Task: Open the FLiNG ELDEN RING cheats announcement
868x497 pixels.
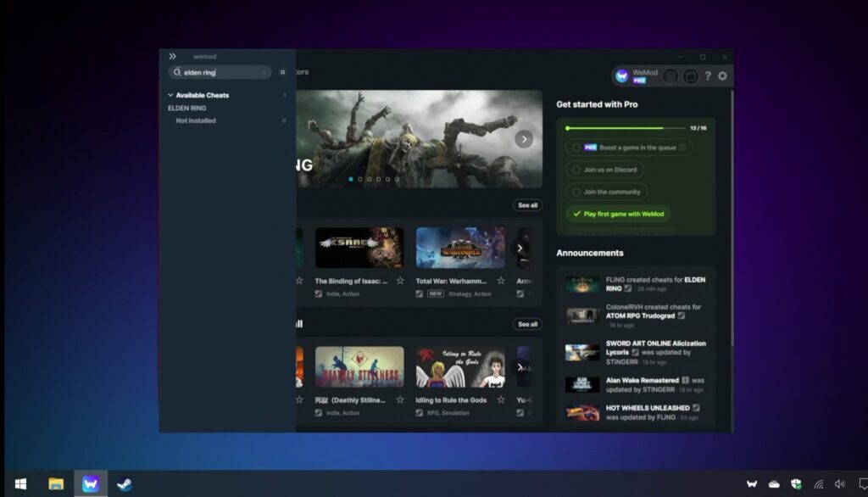Action: [636, 284]
